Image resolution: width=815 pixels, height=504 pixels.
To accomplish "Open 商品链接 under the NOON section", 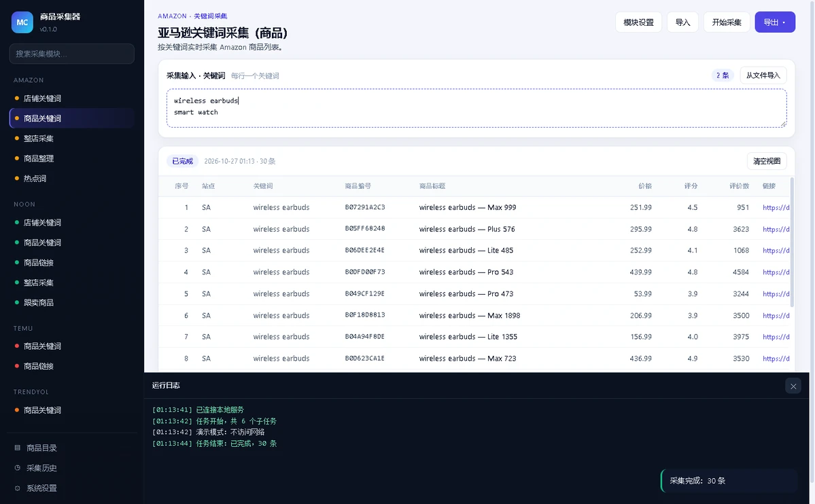I will (x=72, y=262).
